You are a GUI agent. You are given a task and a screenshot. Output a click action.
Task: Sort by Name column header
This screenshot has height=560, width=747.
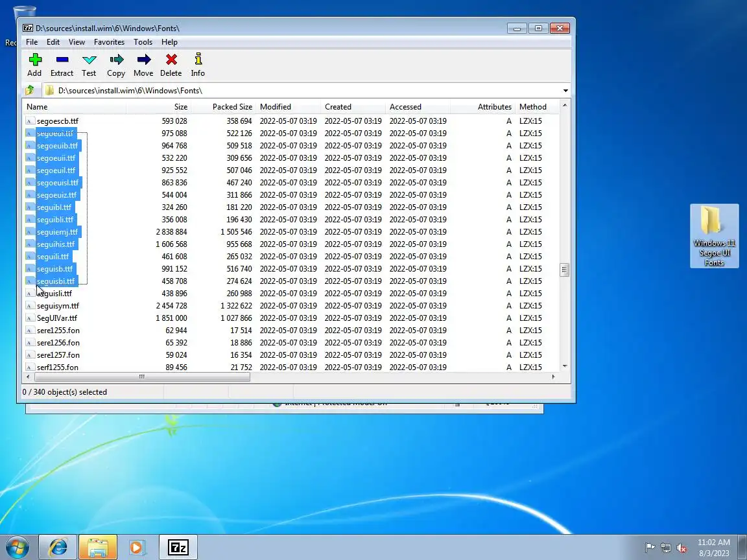pyautogui.click(x=75, y=107)
